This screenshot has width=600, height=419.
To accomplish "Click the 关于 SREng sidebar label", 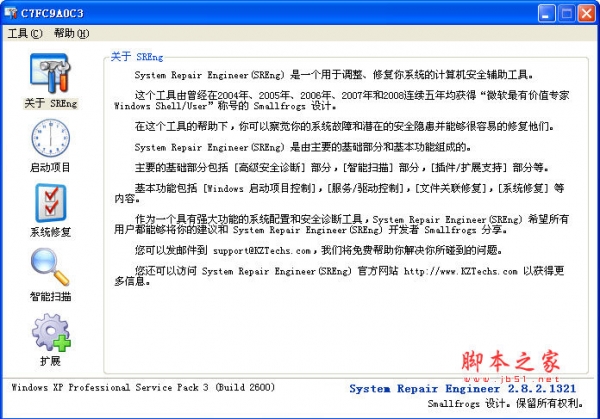I will 51,103.
